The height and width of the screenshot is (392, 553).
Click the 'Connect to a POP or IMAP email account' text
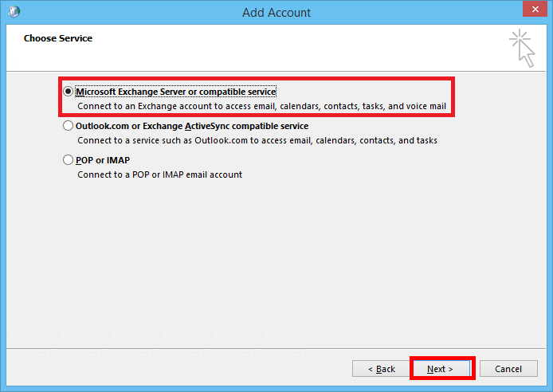[x=159, y=174]
